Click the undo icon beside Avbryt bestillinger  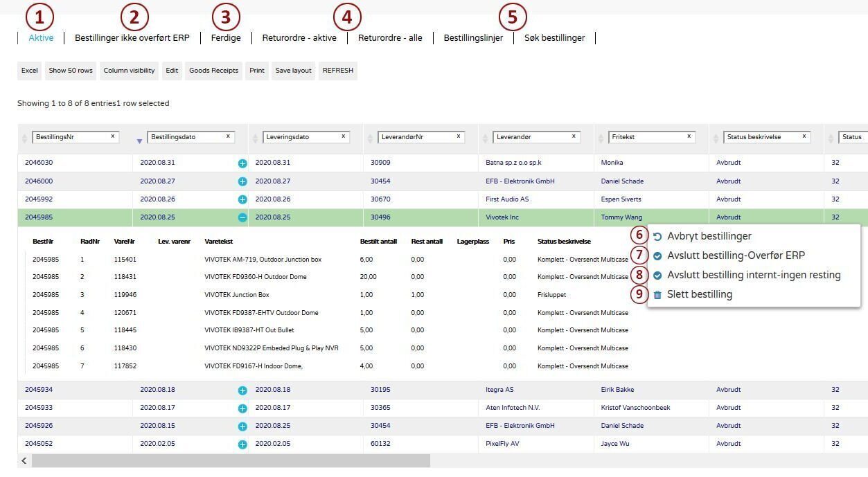657,237
